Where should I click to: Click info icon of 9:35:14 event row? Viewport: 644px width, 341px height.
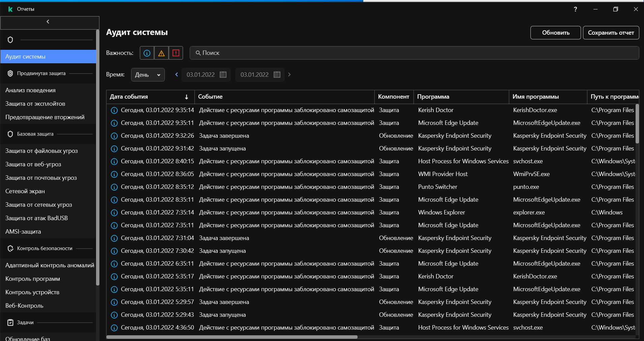click(114, 110)
